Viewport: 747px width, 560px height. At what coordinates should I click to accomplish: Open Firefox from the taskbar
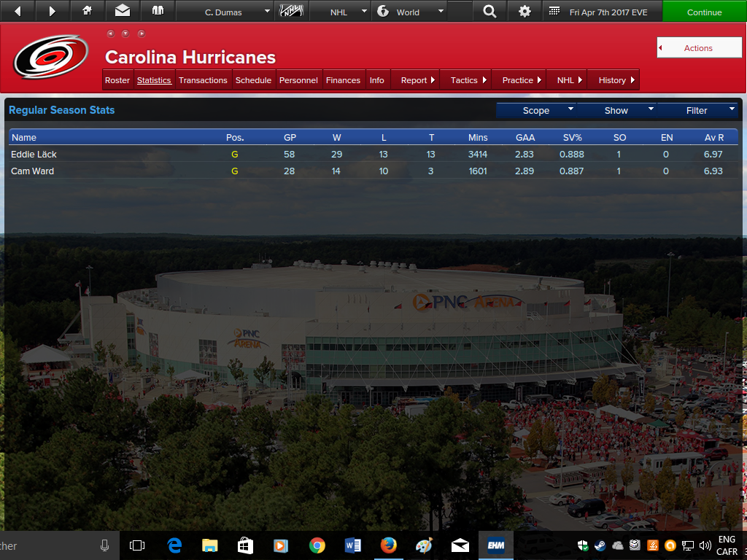coord(388,545)
